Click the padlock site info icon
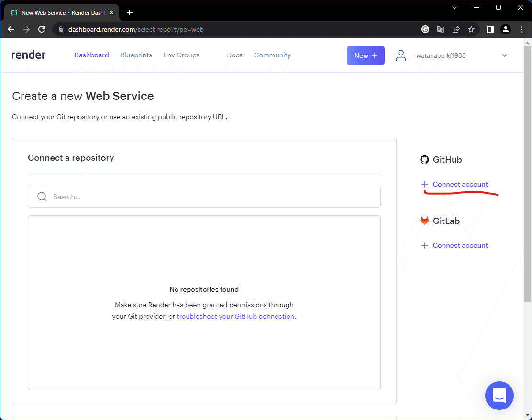Viewport: 532px width, 420px height. click(61, 29)
